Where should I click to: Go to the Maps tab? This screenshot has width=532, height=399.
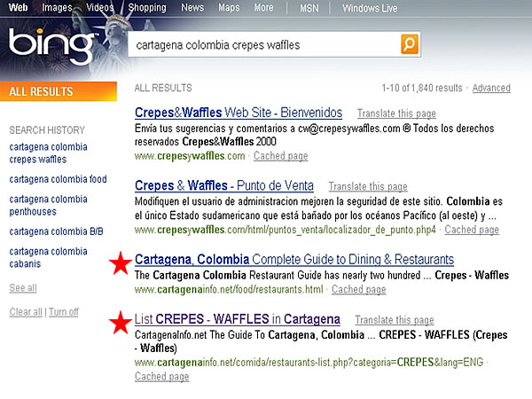[229, 8]
